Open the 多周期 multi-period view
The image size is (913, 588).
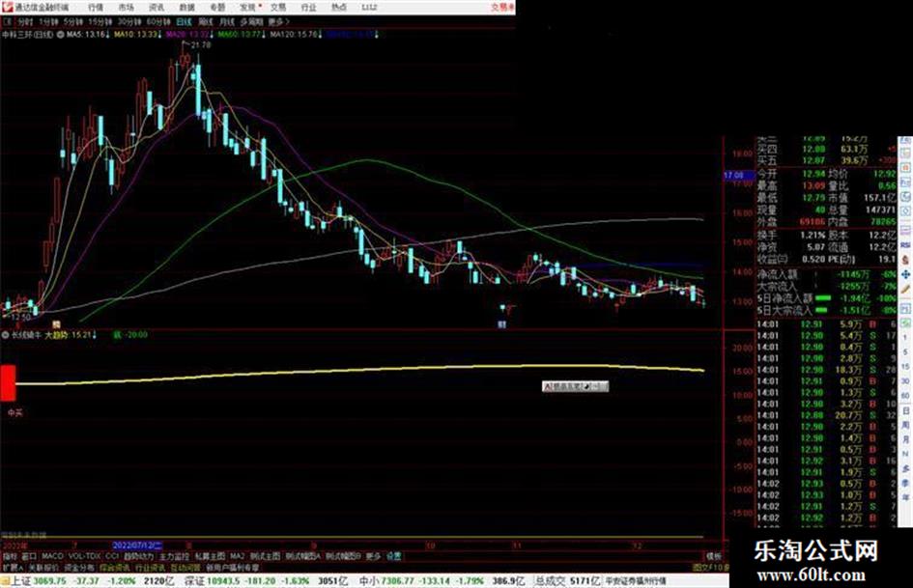(x=251, y=21)
